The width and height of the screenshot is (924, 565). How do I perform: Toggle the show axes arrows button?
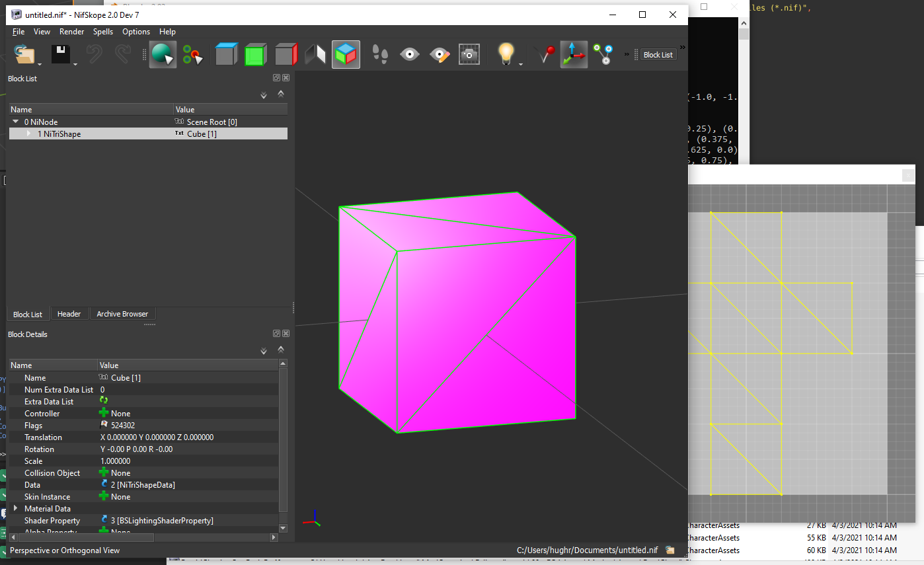(x=574, y=54)
